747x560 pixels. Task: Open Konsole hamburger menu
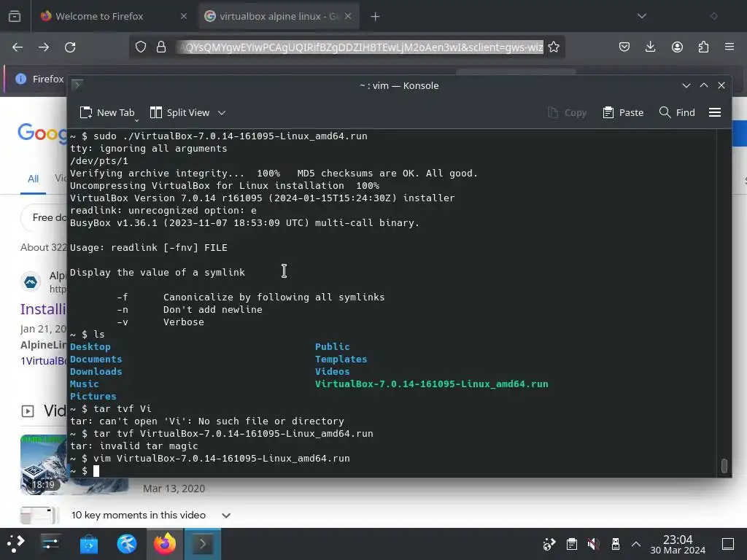[715, 113]
